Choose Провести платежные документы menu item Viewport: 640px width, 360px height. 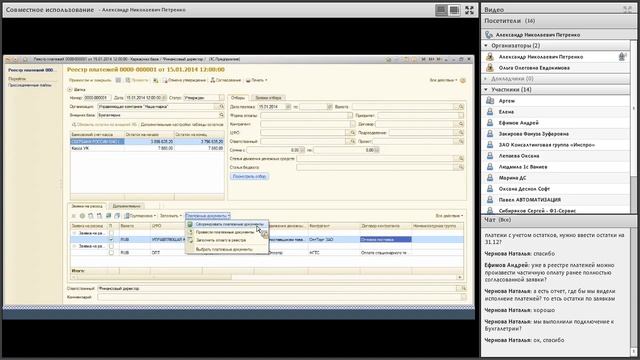227,232
